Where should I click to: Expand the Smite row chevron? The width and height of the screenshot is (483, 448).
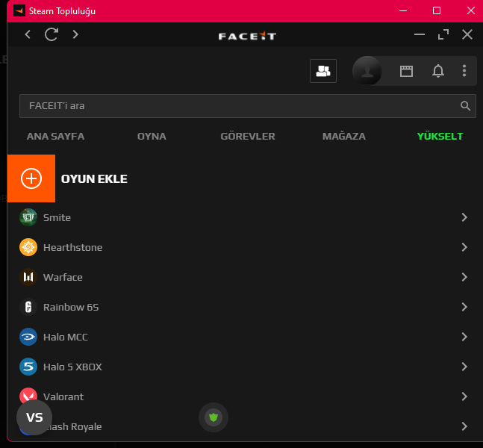tap(464, 217)
